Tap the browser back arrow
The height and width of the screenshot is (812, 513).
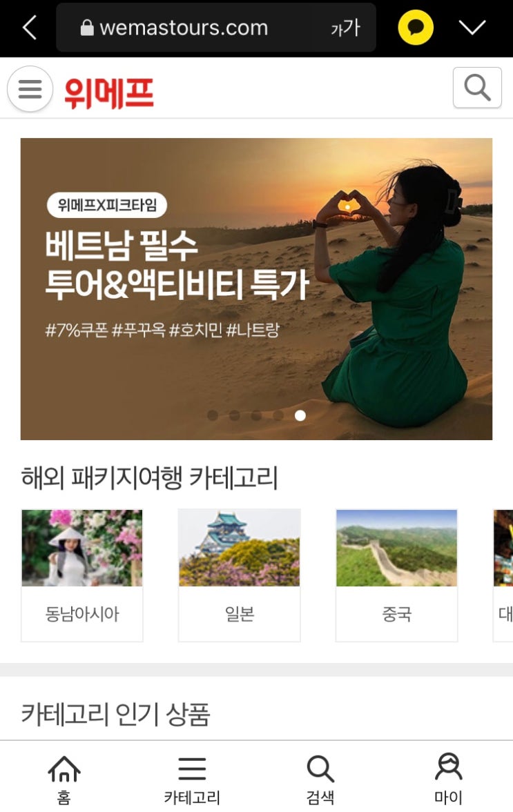(x=30, y=28)
